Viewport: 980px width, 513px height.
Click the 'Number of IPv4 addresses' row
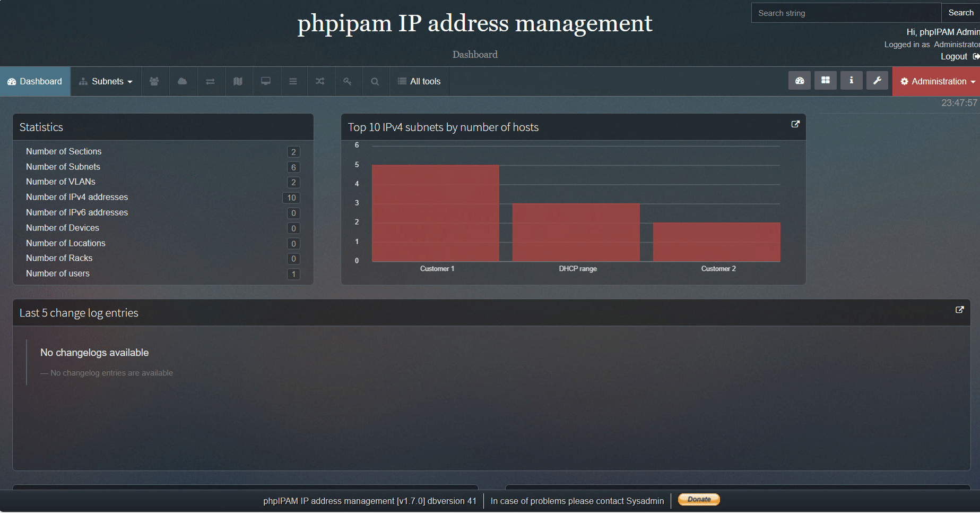tap(163, 198)
